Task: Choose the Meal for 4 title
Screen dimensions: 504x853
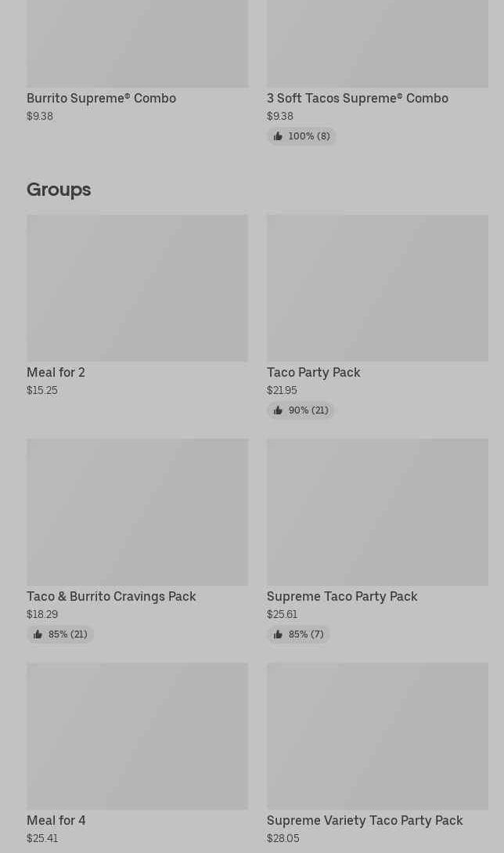Action: tap(56, 820)
